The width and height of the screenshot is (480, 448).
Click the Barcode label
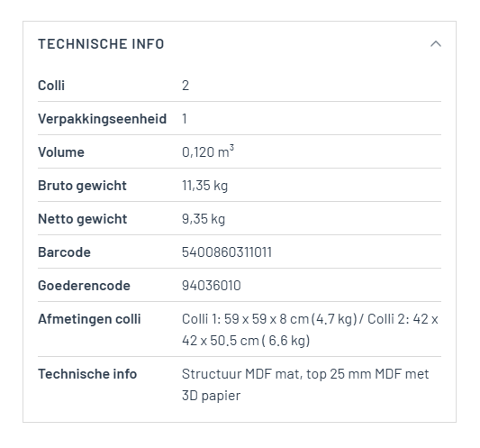[64, 252]
